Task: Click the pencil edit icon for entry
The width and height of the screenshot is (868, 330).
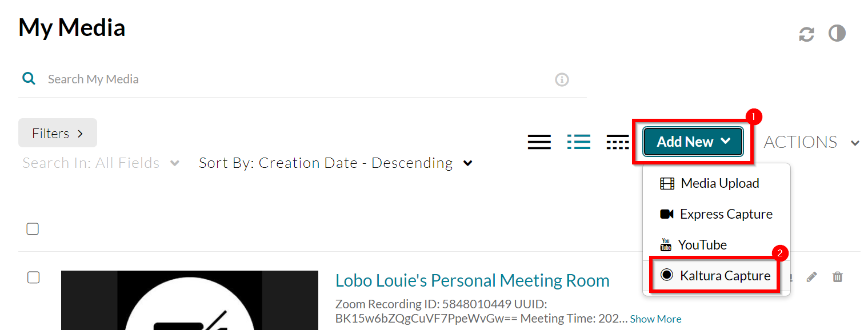Action: click(x=811, y=277)
